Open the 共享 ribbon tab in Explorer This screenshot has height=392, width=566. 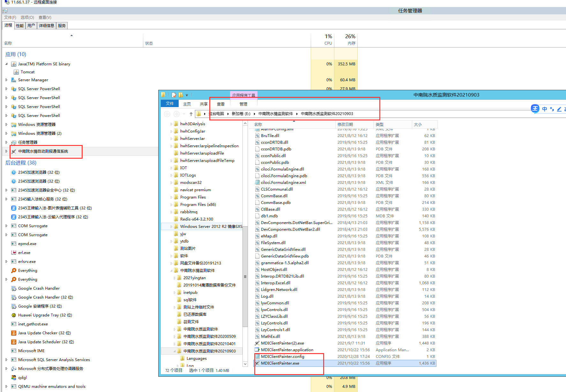click(204, 104)
